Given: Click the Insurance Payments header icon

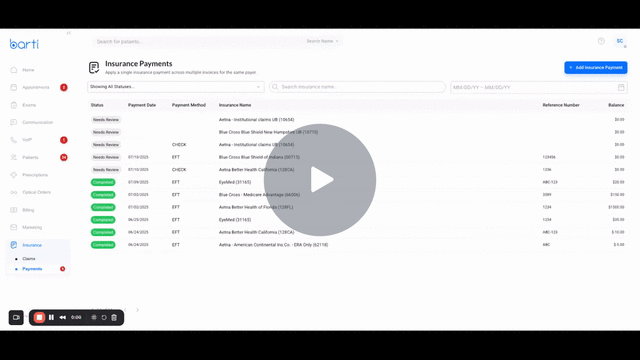Looking at the screenshot, I should click(x=94, y=67).
